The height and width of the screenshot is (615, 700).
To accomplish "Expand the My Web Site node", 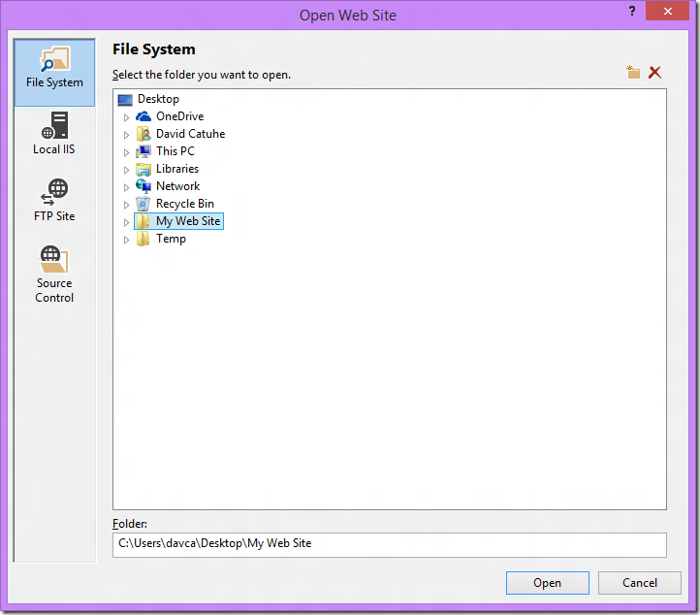I will (126, 222).
